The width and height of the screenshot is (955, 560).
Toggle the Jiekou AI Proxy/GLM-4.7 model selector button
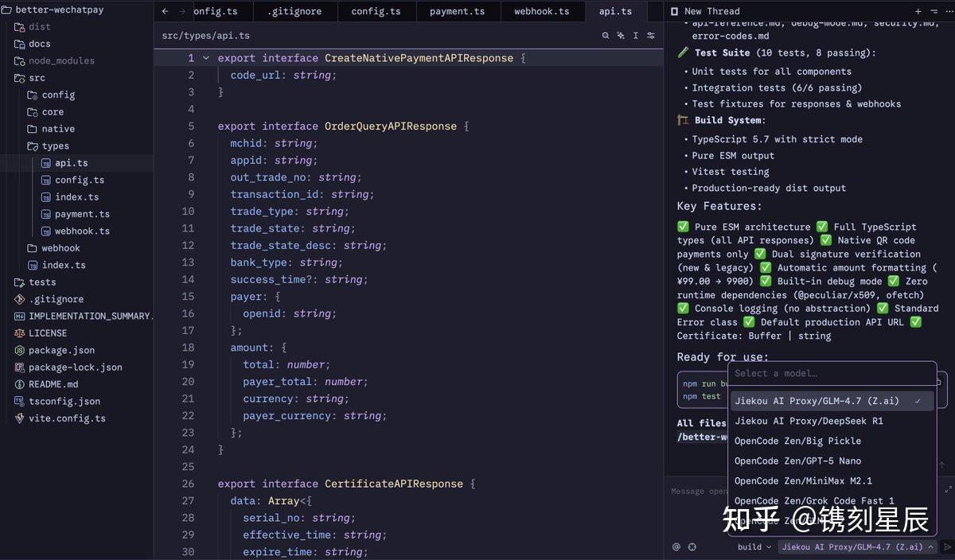click(x=857, y=546)
